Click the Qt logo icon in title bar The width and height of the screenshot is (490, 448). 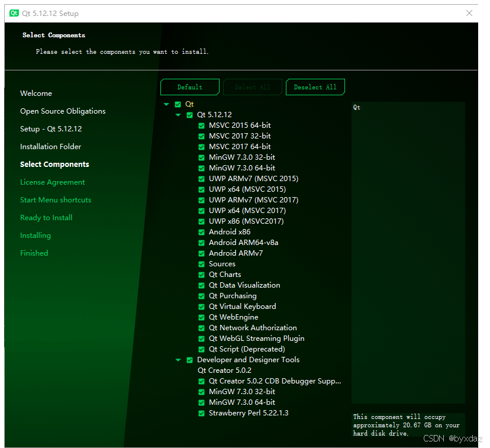(14, 13)
